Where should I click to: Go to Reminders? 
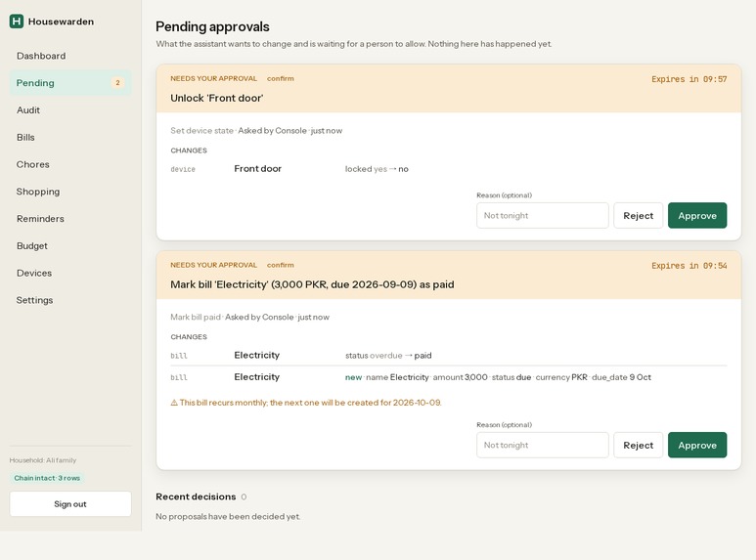point(70,219)
